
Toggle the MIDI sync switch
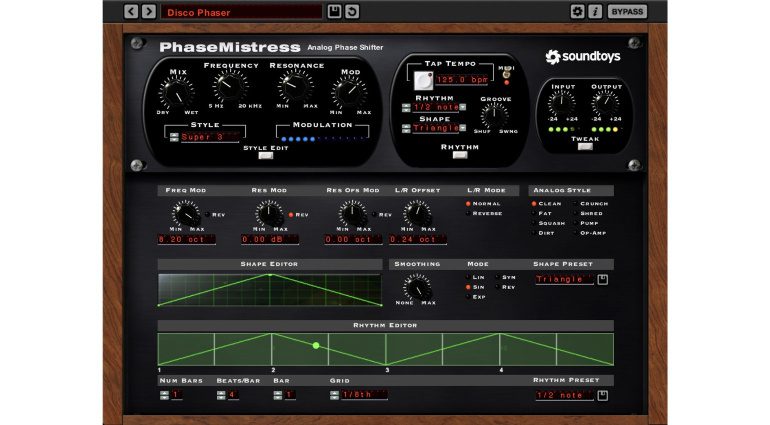pyautogui.click(x=506, y=75)
